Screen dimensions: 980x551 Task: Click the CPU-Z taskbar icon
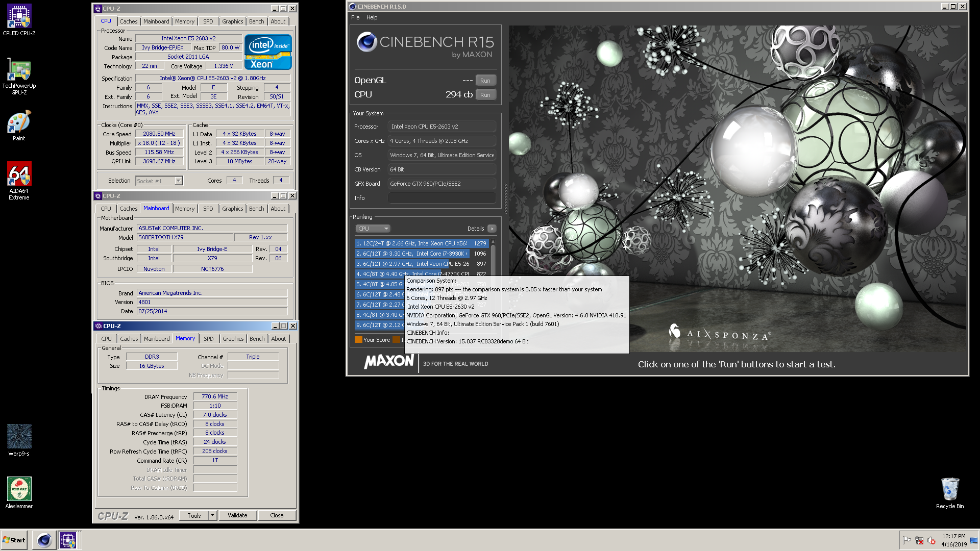68,540
